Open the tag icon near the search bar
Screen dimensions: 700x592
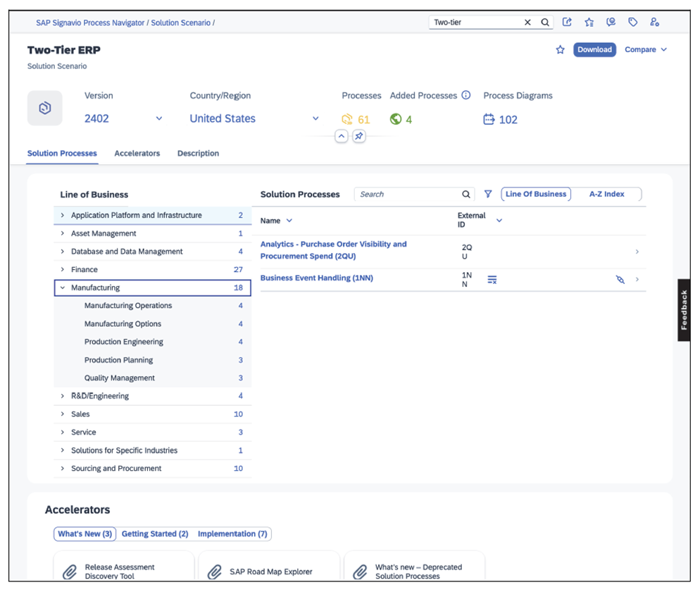pyautogui.click(x=632, y=22)
